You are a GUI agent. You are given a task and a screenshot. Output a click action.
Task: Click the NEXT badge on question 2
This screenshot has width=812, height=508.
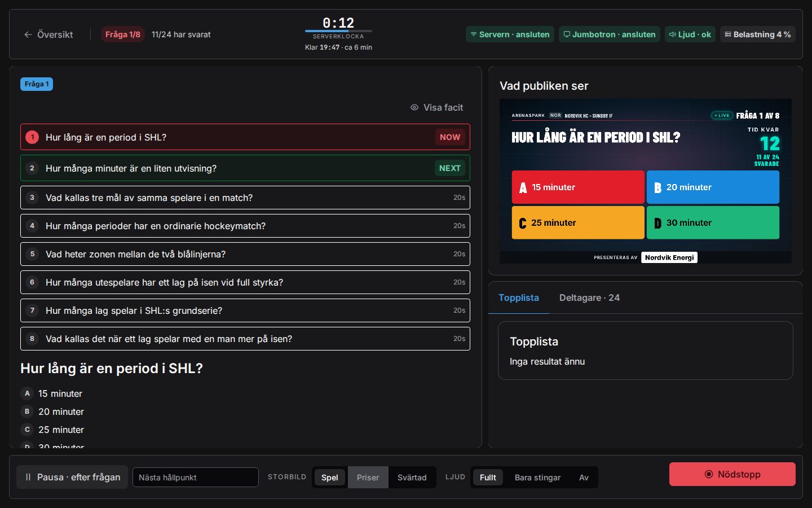(x=450, y=168)
